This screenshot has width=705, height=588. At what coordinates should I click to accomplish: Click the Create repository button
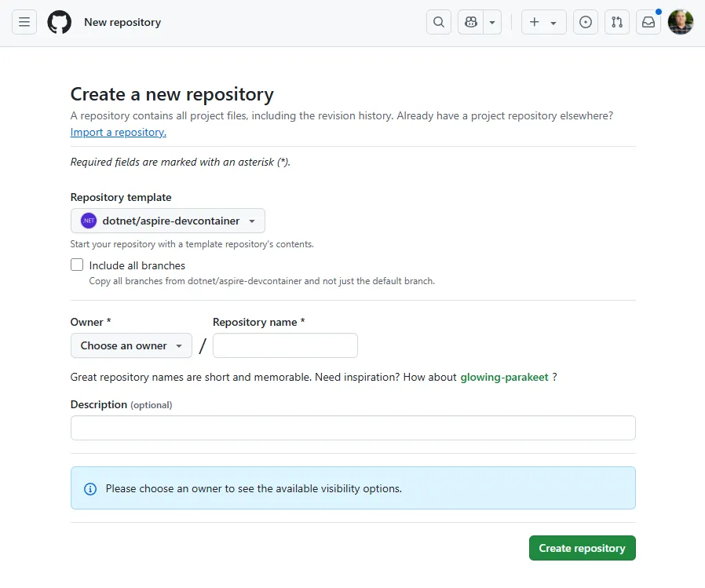pyautogui.click(x=582, y=548)
